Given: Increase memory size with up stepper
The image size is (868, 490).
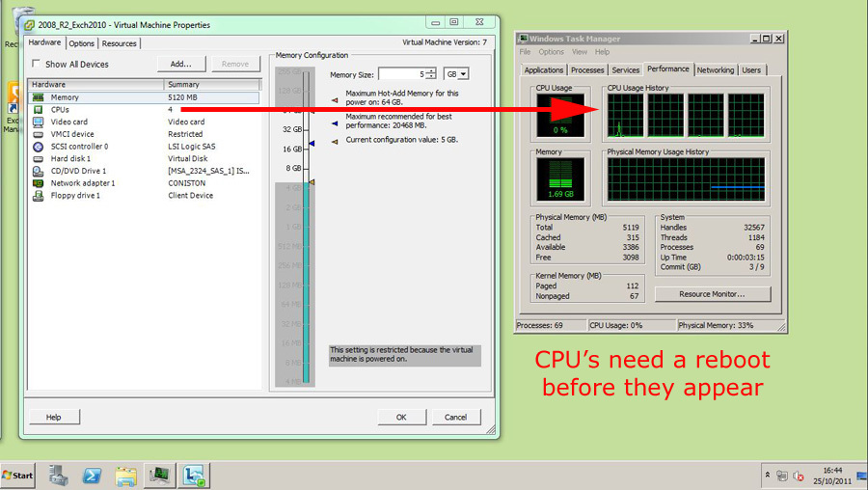Looking at the screenshot, I should pyautogui.click(x=431, y=71).
